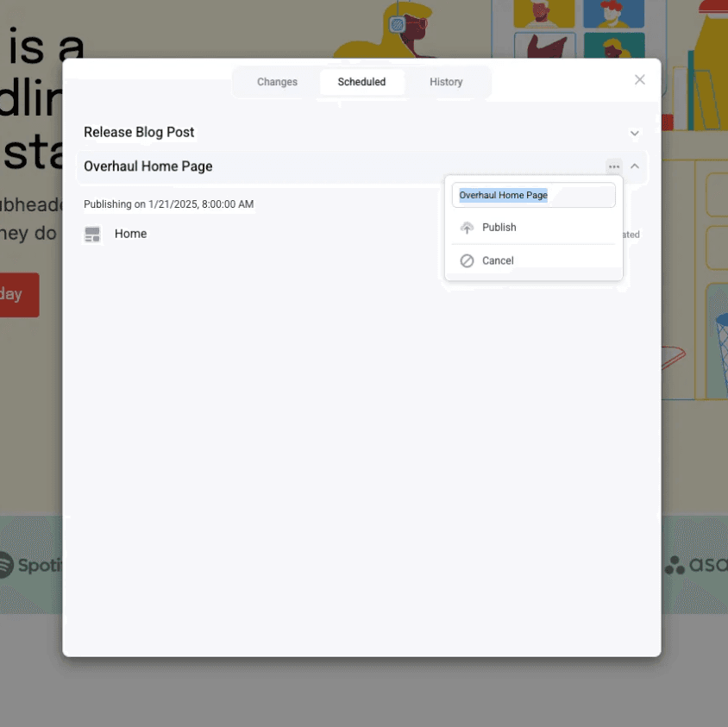728x727 pixels.
Task: Click the Overhaul Home Page rename field
Action: tap(533, 195)
